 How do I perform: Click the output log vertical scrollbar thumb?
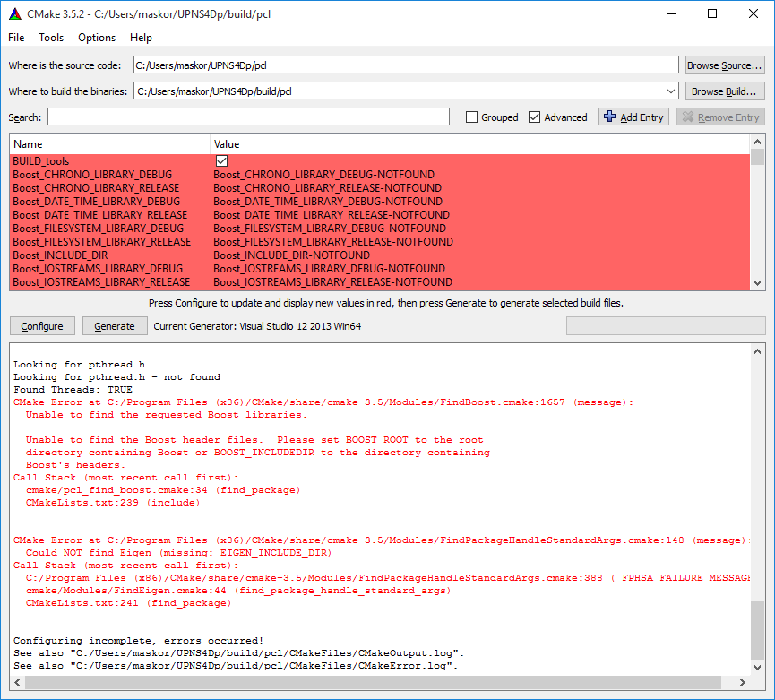(758, 630)
